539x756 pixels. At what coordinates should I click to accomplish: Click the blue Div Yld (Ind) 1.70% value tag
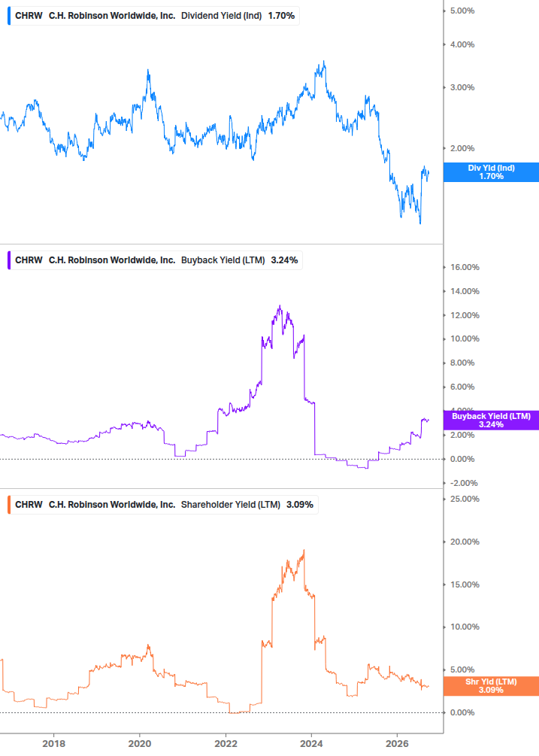[x=491, y=172]
